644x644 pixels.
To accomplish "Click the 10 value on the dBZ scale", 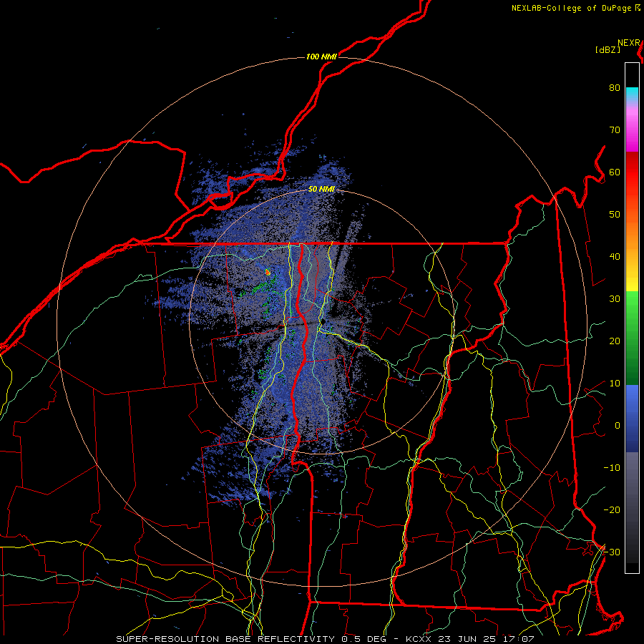I will tap(615, 384).
